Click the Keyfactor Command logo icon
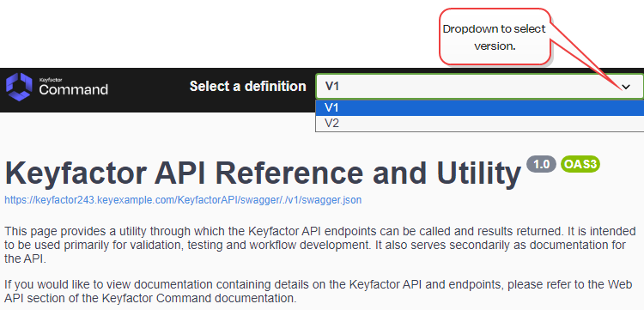This screenshot has height=310, width=644. click(x=19, y=87)
